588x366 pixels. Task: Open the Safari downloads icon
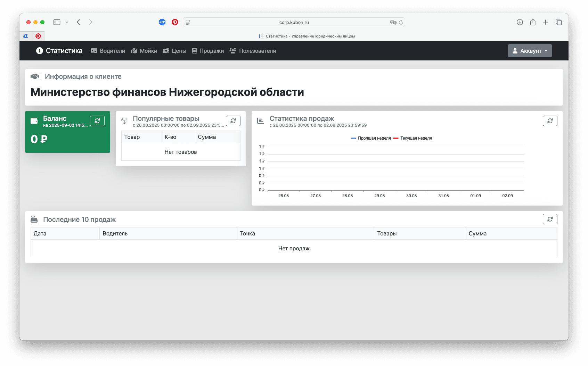(520, 22)
